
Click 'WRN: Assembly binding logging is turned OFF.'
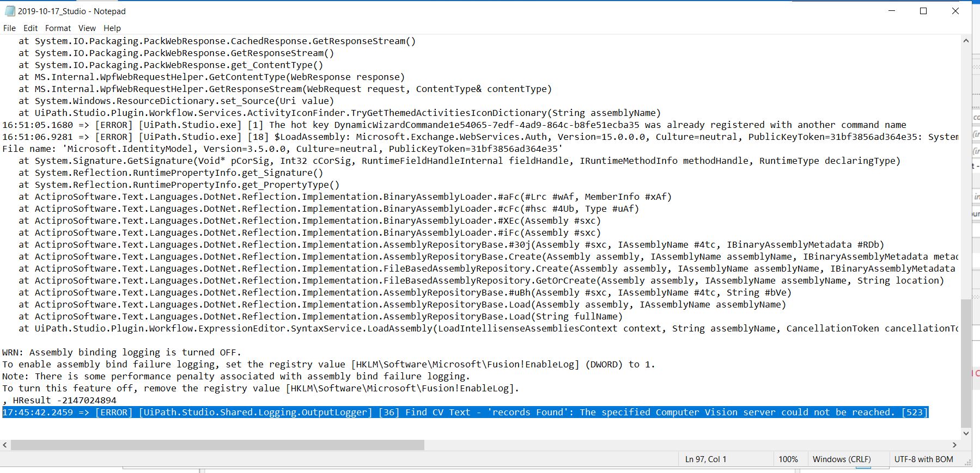tap(121, 353)
